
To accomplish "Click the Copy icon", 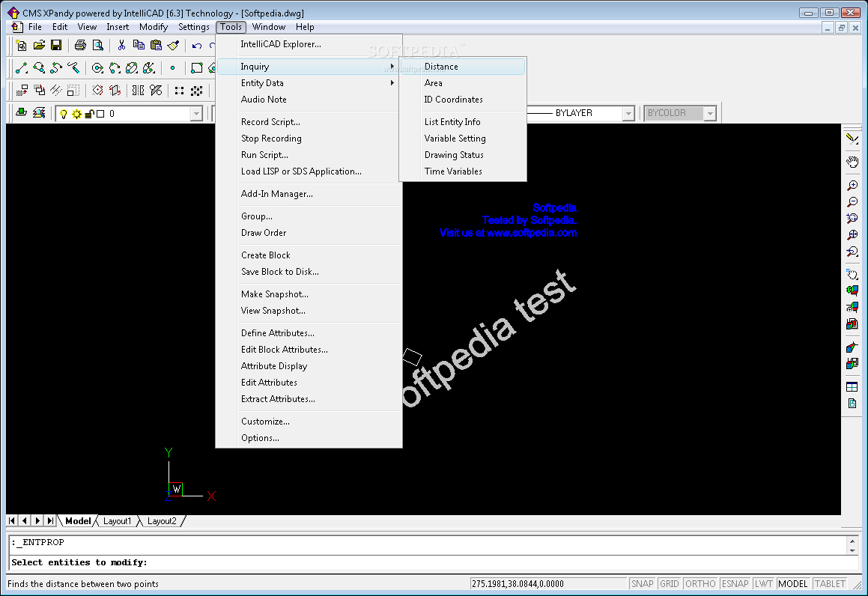I will (x=139, y=46).
